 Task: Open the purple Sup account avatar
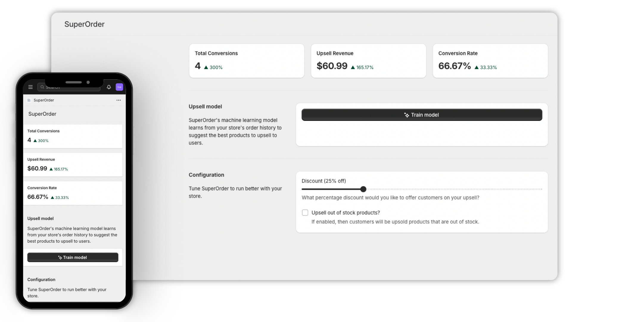coord(119,87)
